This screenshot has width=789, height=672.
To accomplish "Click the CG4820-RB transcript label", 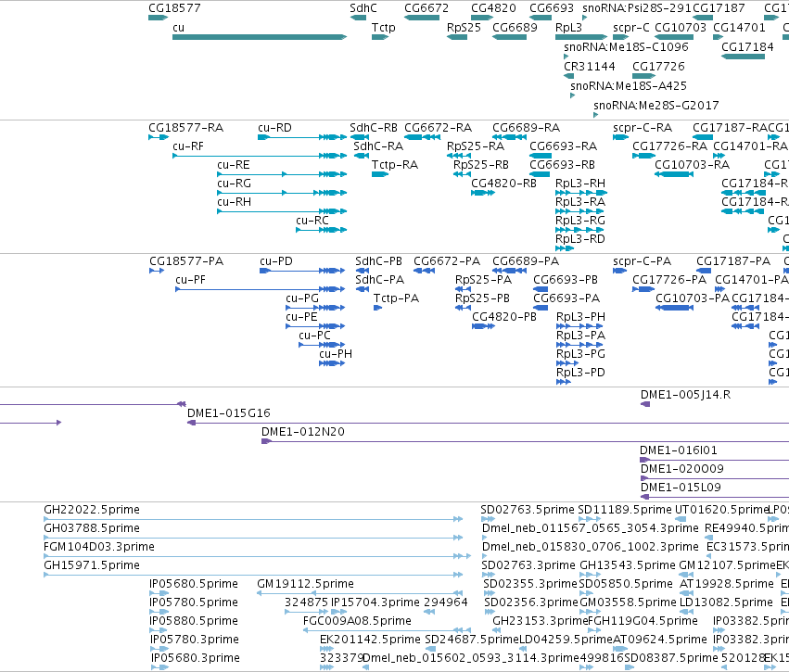I will coord(503,184).
